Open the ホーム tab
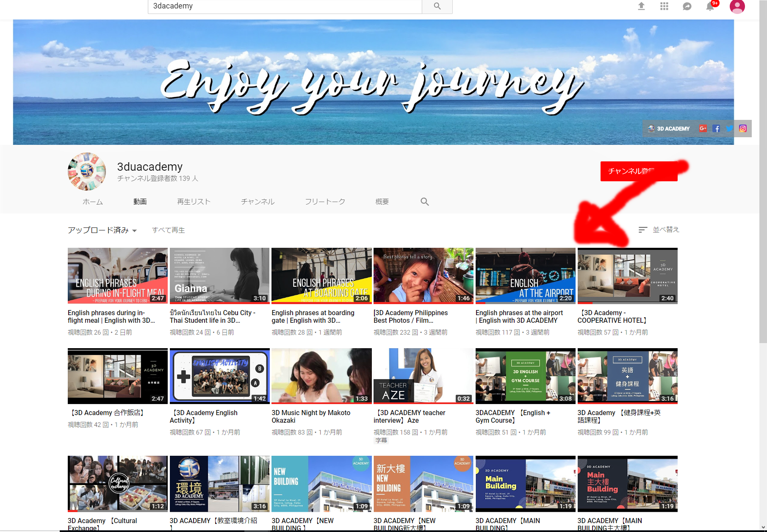767x532 pixels. pos(93,202)
